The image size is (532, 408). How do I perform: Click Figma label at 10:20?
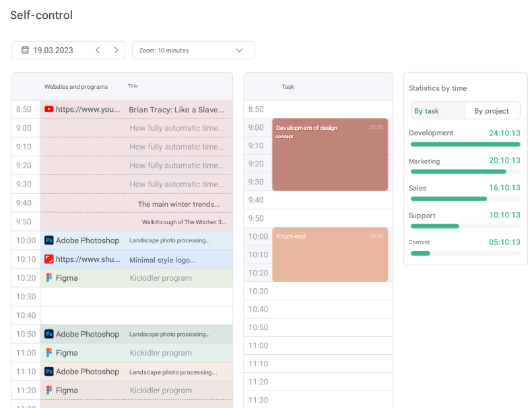pyautogui.click(x=67, y=278)
